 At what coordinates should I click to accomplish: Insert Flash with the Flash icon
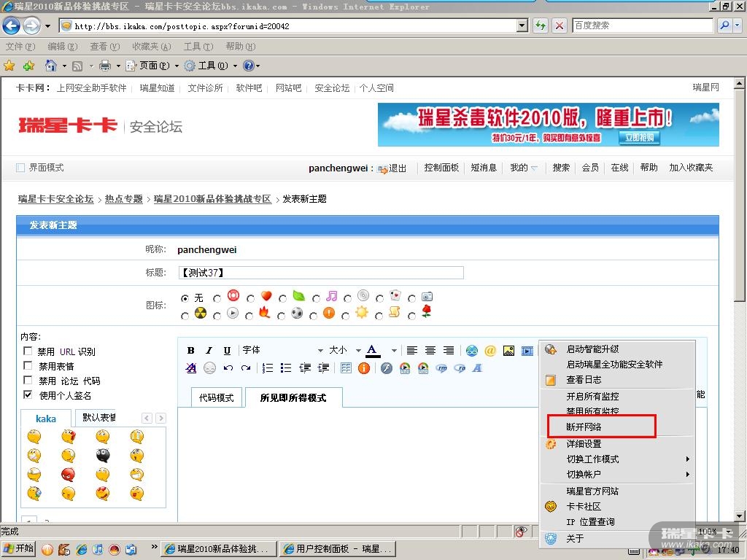point(387,368)
